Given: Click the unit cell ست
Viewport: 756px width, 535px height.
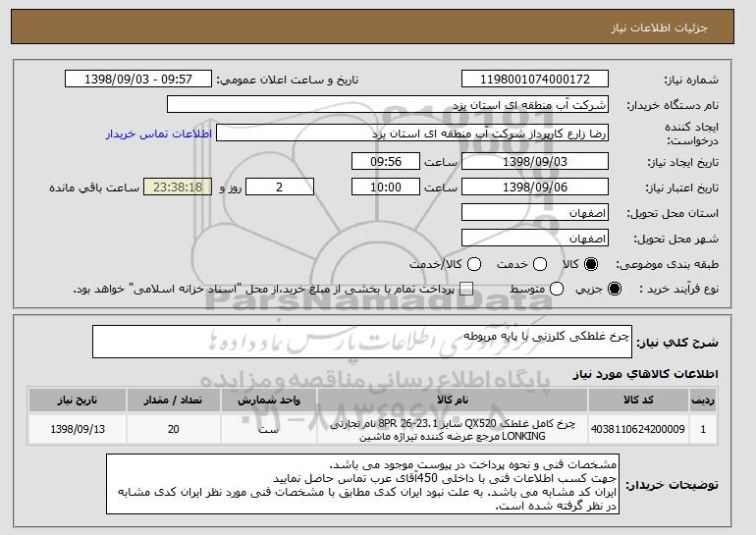Looking at the screenshot, I should tap(269, 429).
